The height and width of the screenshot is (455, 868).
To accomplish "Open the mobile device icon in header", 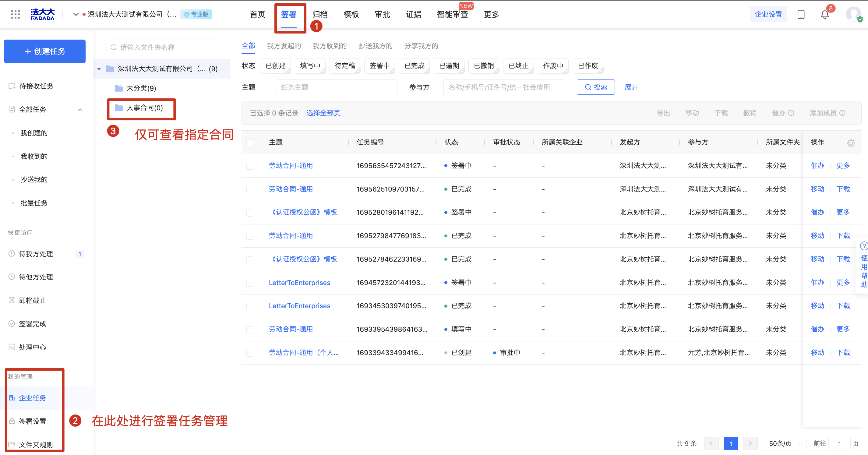I will (x=801, y=15).
